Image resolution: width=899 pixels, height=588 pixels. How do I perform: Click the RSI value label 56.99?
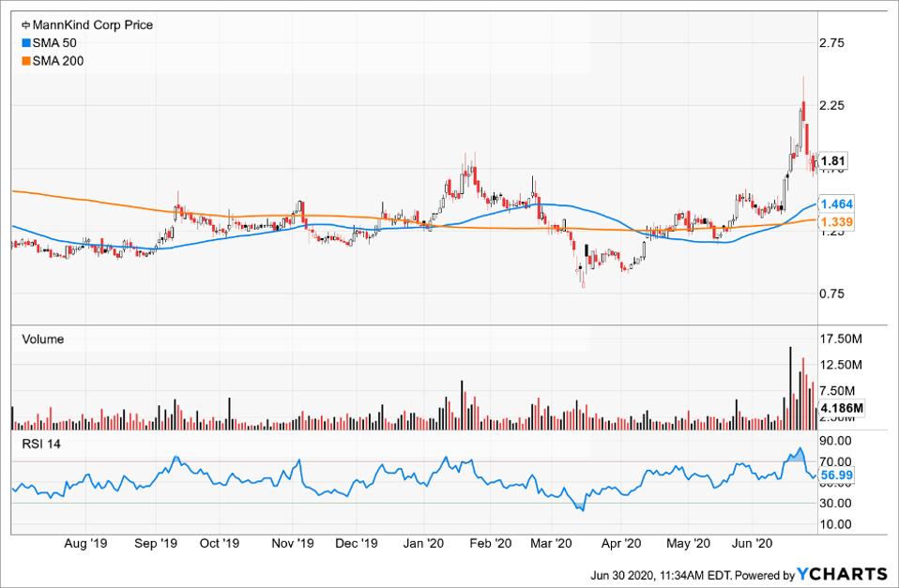pos(836,475)
